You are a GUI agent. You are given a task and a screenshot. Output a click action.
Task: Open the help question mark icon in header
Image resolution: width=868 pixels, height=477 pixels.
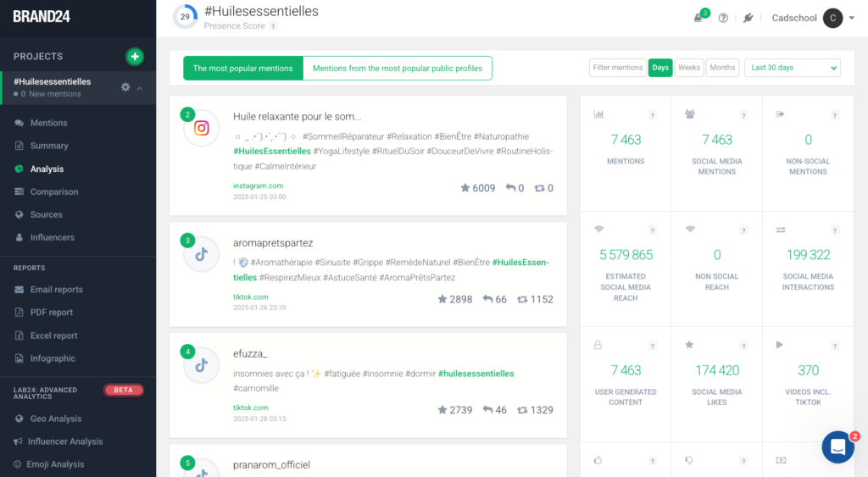click(x=723, y=18)
